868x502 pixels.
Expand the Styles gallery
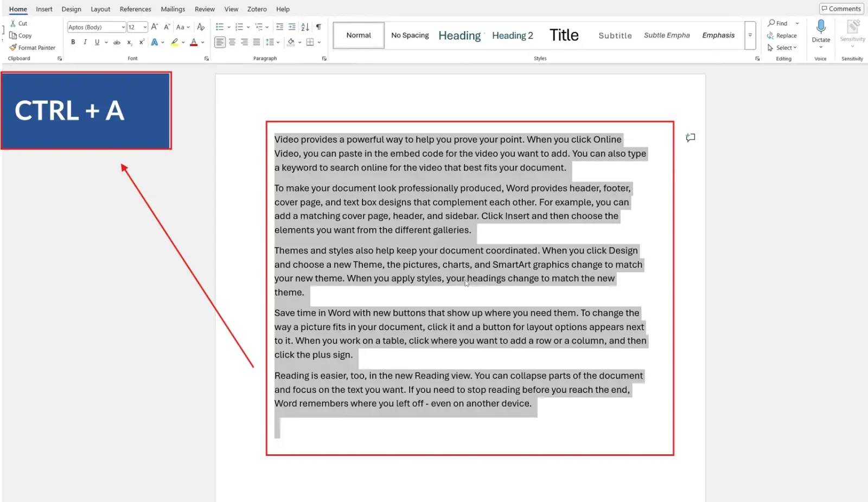tap(750, 35)
